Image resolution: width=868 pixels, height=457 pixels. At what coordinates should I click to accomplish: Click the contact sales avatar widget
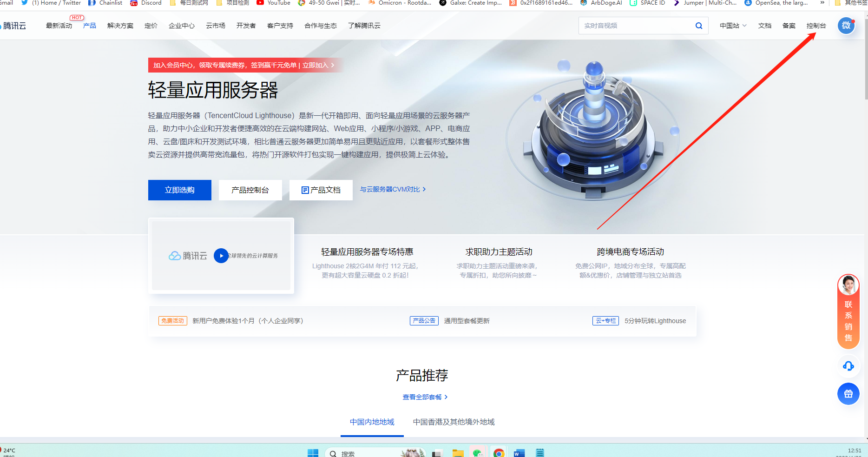pos(848,311)
